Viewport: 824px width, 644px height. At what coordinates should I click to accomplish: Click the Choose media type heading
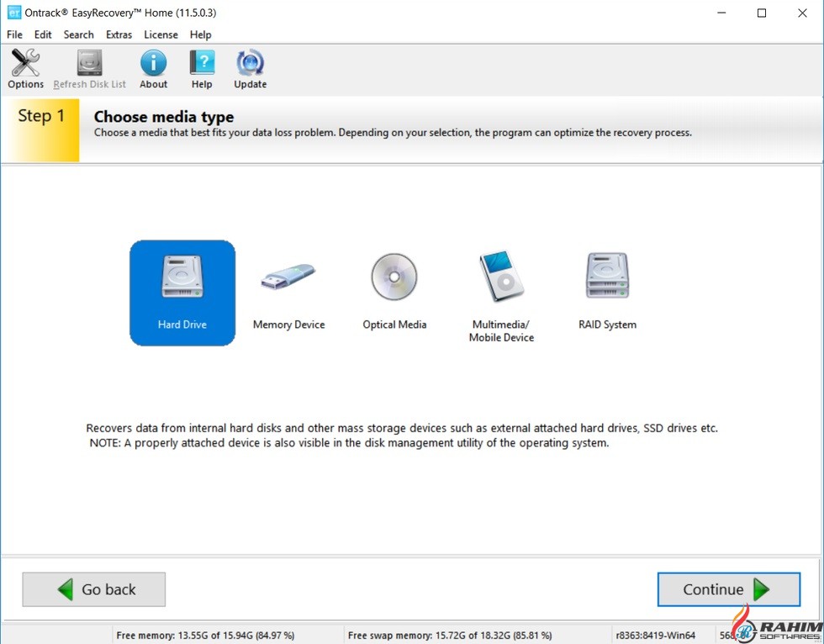click(x=164, y=117)
